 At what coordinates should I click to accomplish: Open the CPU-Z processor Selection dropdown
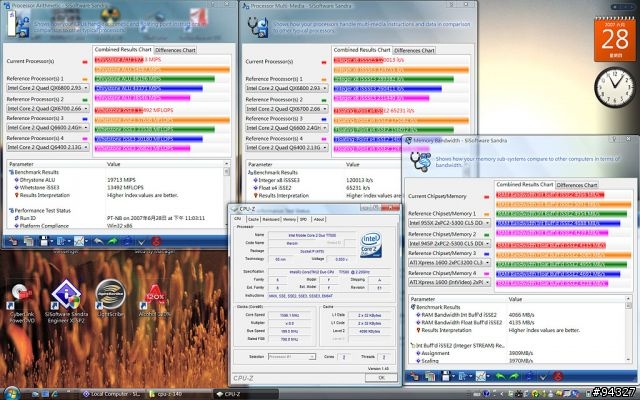[291, 357]
